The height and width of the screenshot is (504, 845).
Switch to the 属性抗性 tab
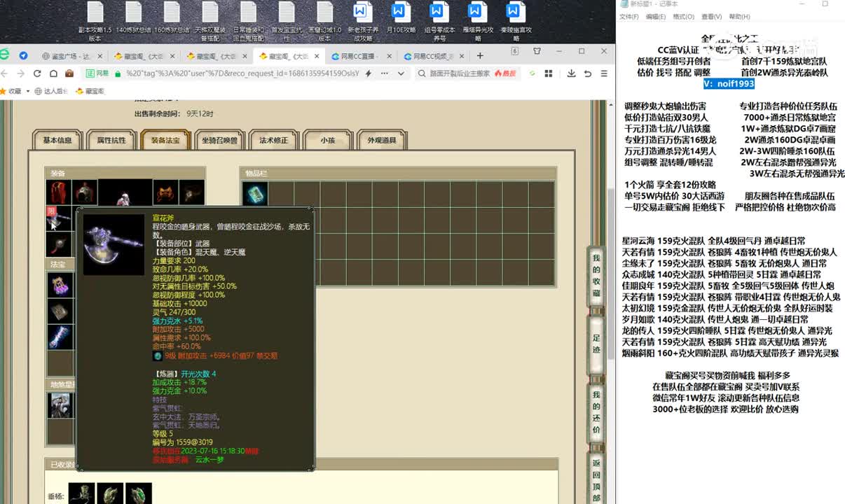[x=111, y=140]
